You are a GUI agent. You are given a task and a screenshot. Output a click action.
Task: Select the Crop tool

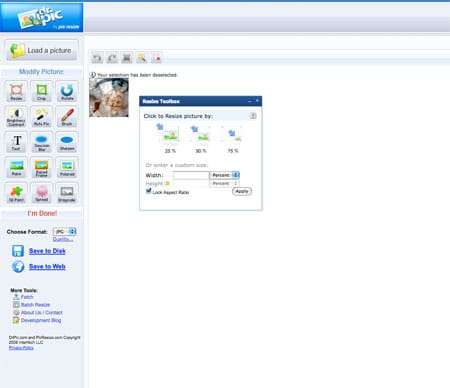coord(42,91)
